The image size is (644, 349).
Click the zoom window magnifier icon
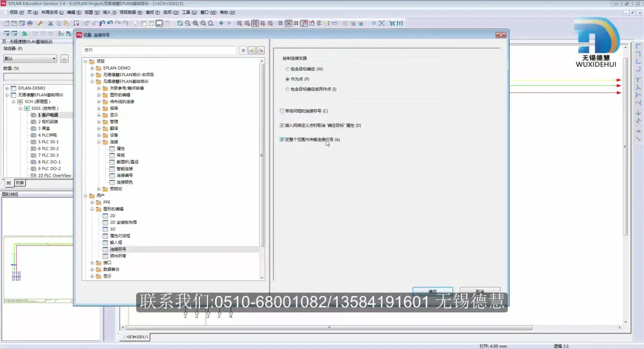pyautogui.click(x=187, y=23)
